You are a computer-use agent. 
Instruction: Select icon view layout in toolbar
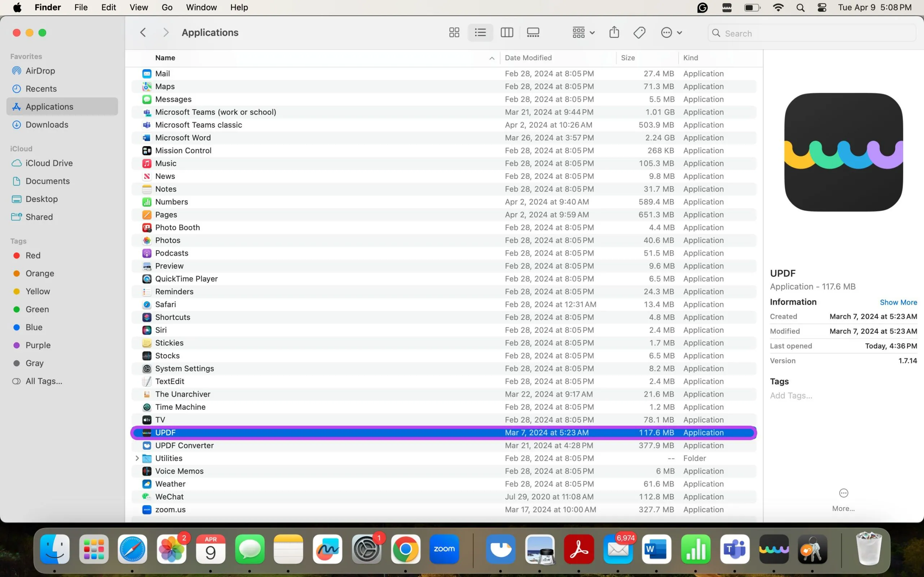[x=454, y=32]
